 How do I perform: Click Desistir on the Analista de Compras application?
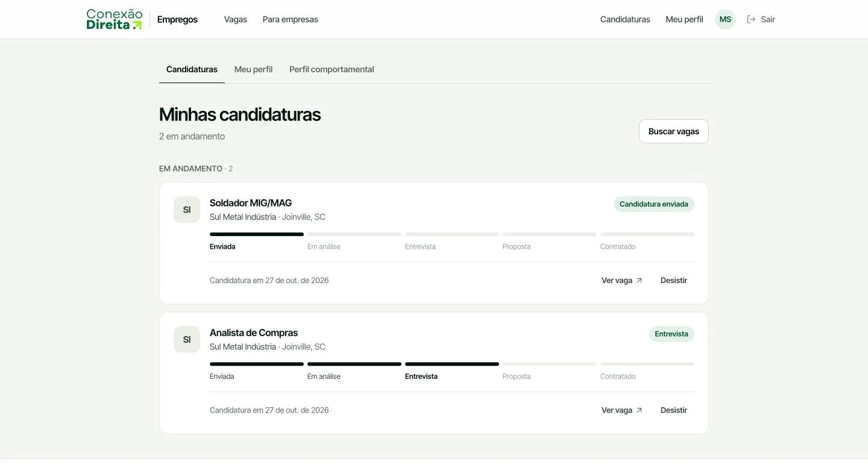[x=674, y=410]
